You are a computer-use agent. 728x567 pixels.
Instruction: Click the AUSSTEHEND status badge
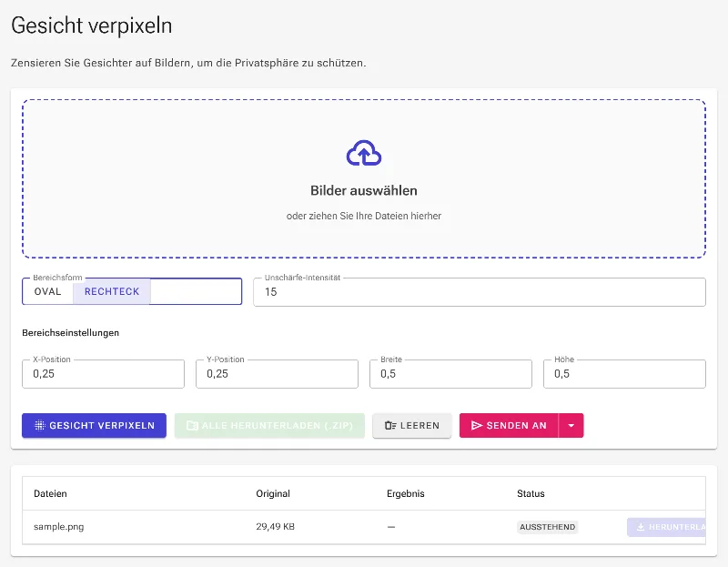[x=548, y=527]
